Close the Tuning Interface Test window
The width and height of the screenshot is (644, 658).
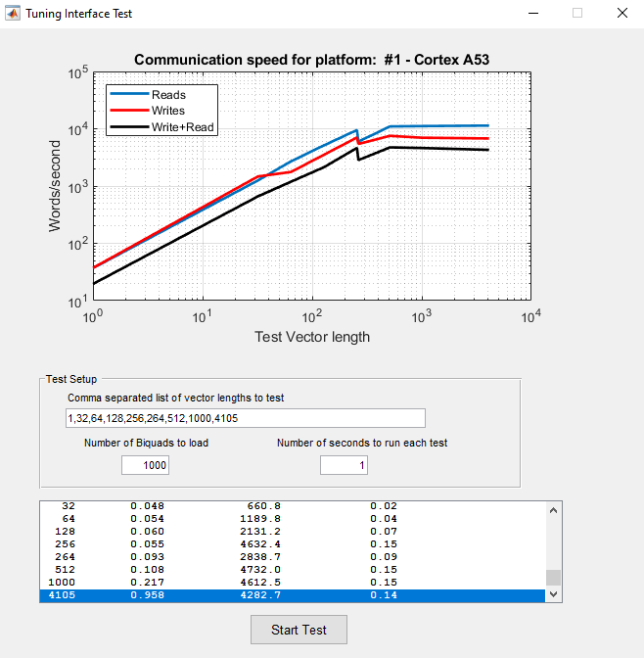click(x=621, y=14)
